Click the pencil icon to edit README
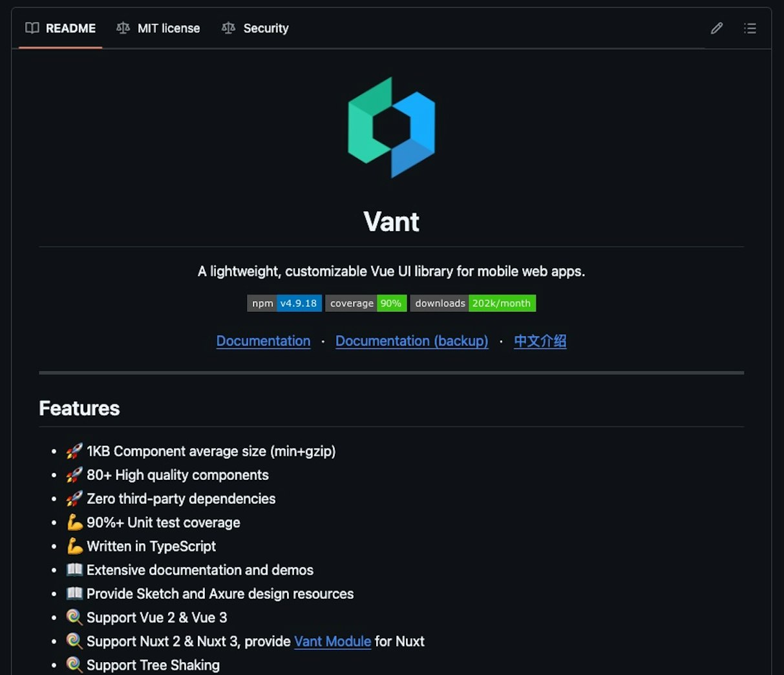This screenshot has width=784, height=675. 716,28
